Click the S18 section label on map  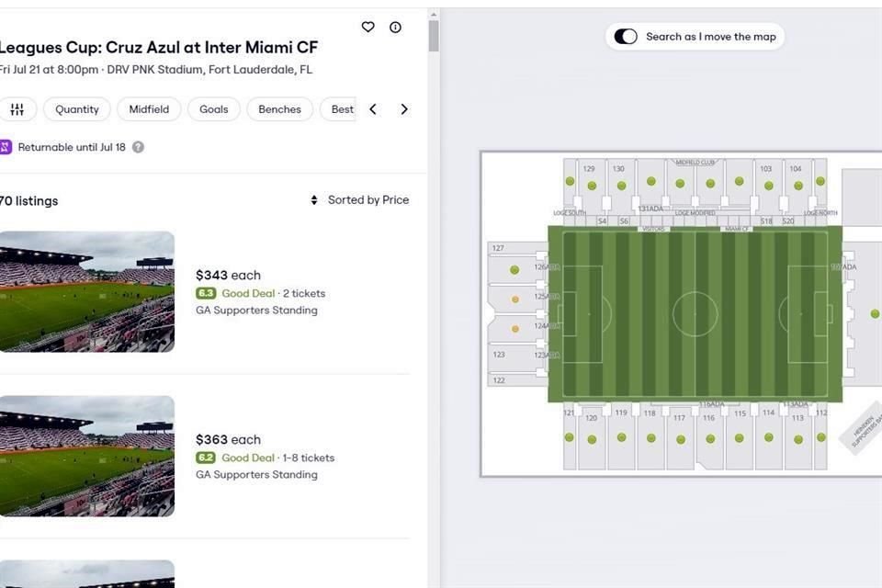click(766, 221)
